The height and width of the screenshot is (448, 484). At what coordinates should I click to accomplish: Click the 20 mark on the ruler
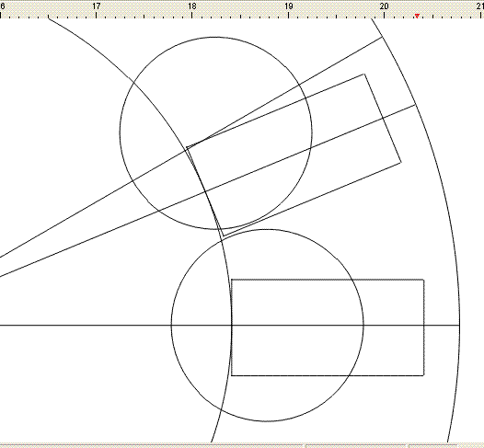[384, 6]
